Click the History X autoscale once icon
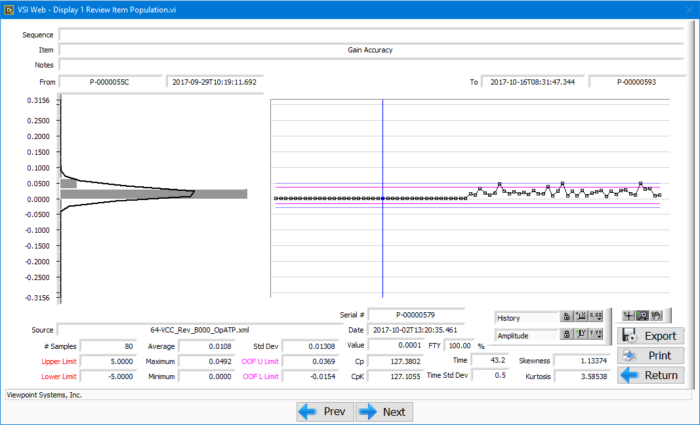 581,317
